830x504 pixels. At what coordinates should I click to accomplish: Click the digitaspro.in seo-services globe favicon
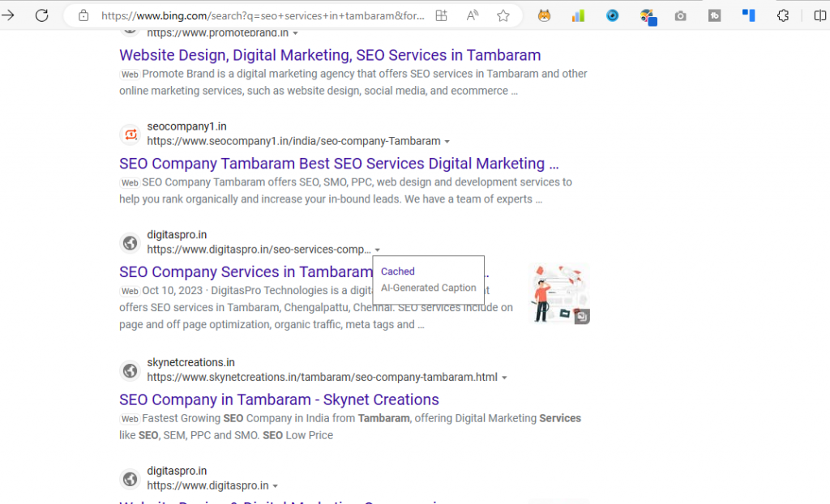[x=130, y=243]
